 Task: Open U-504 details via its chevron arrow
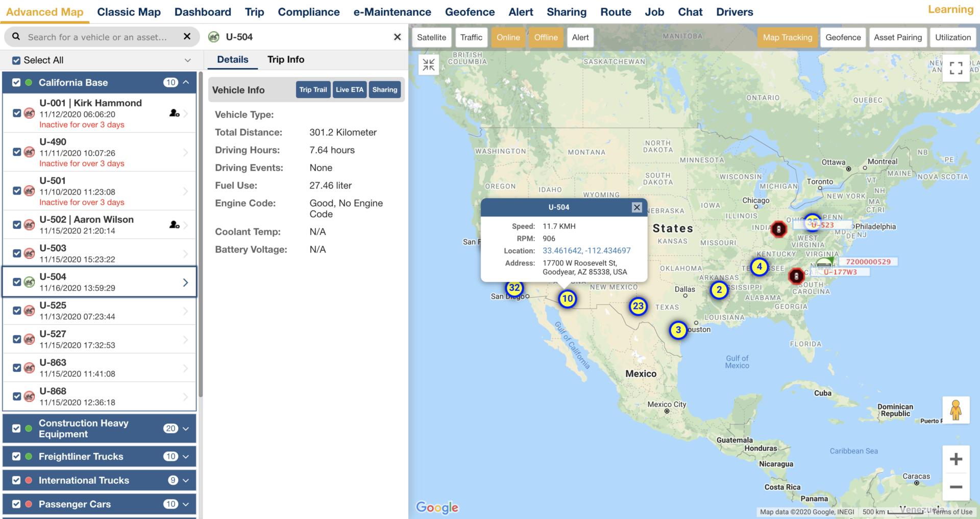(185, 282)
